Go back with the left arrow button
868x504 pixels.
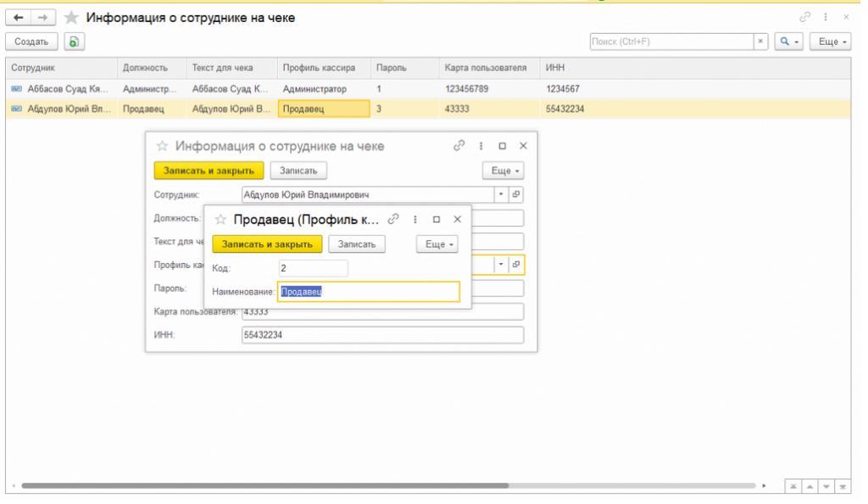click(x=19, y=18)
